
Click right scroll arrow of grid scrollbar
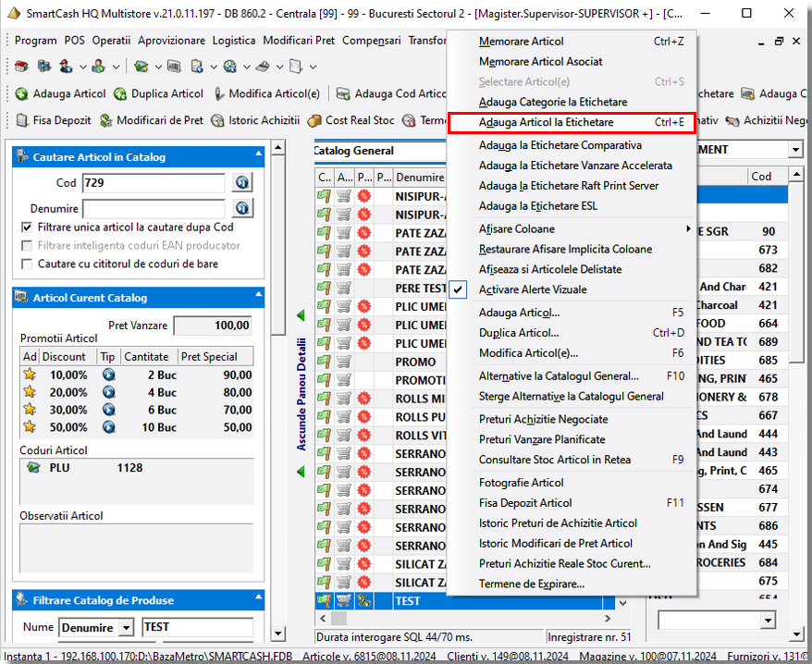click(x=608, y=618)
